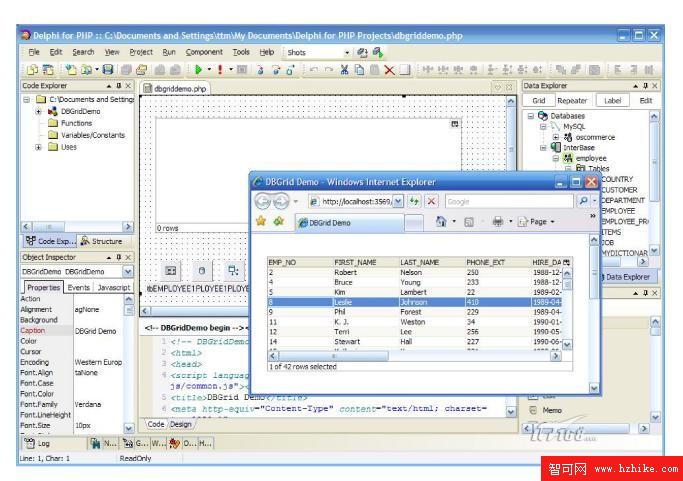The image size is (683, 481).
Task: Select the Repeater tab in Data Explorer
Action: coord(572,101)
